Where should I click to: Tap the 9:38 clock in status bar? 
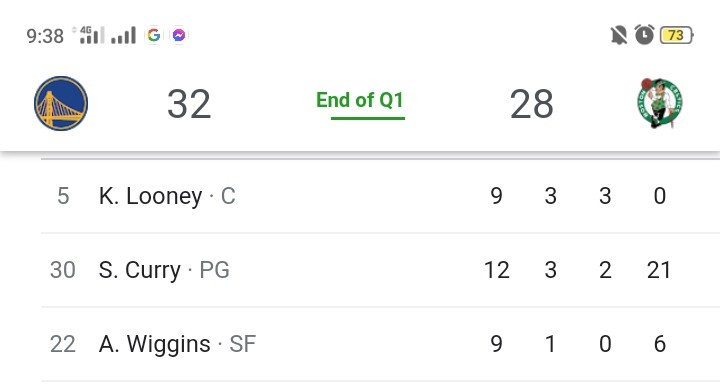click(x=45, y=36)
